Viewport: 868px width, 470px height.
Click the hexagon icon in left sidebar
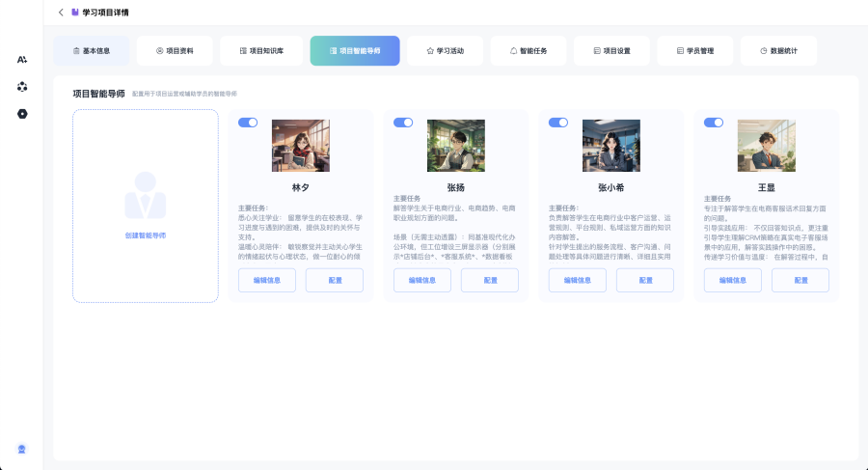click(22, 114)
